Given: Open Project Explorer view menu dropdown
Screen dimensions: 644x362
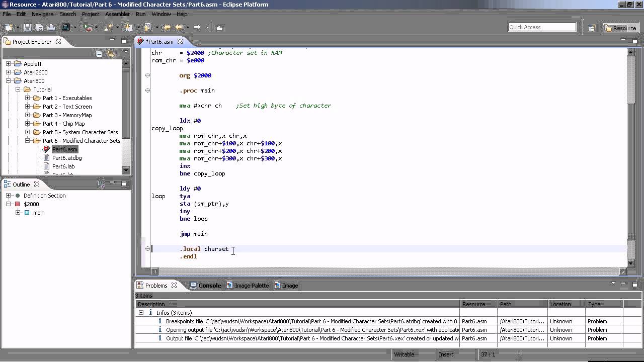Looking at the screenshot, I should [x=126, y=52].
